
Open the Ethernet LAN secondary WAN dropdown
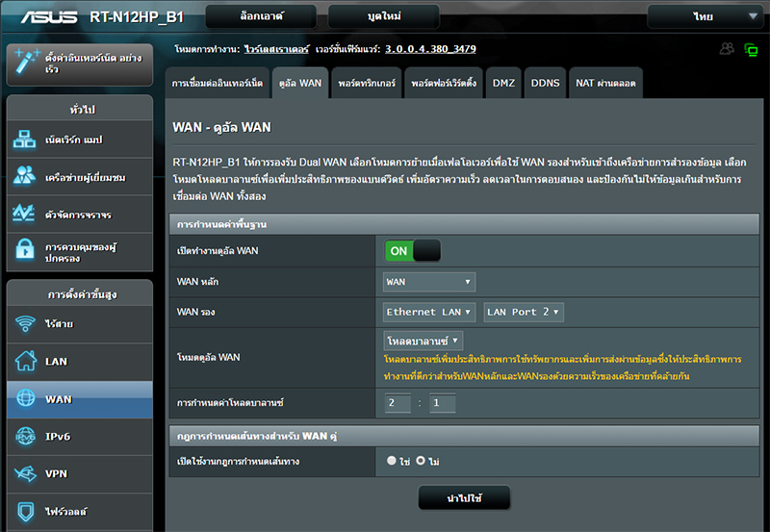pos(429,312)
